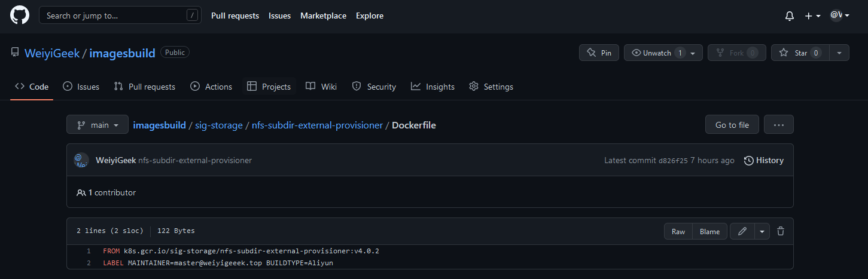The height and width of the screenshot is (279, 868).
Task: Delete this file via trash icon
Action: coord(781,231)
